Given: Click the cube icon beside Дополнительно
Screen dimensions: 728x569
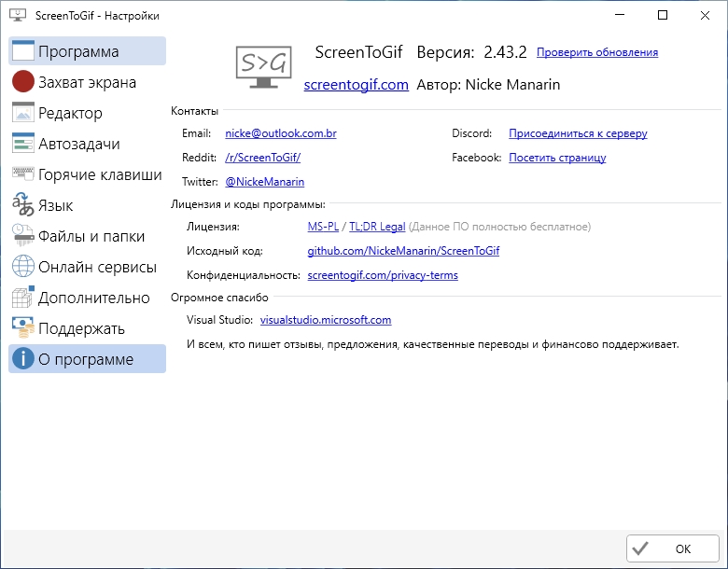Looking at the screenshot, I should (22, 297).
